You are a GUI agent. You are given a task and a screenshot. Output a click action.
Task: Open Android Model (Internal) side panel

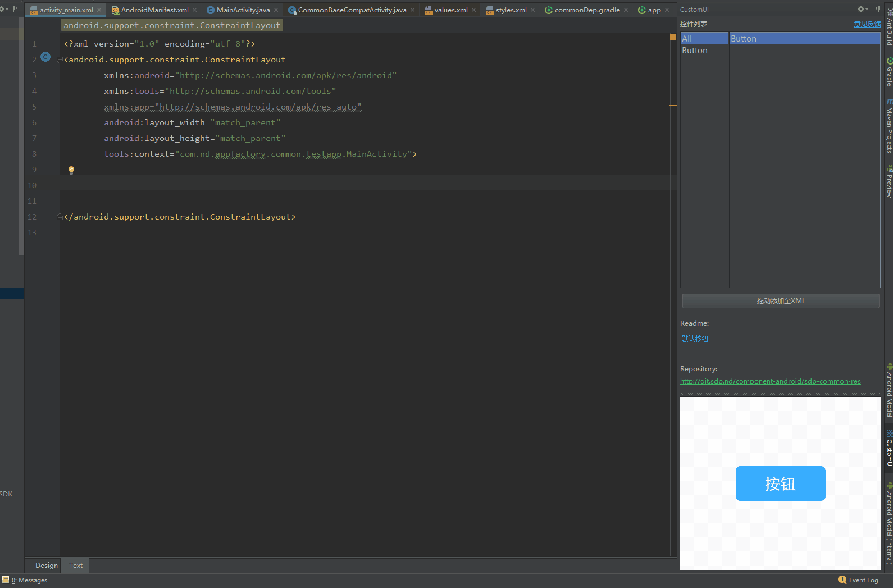(889, 523)
